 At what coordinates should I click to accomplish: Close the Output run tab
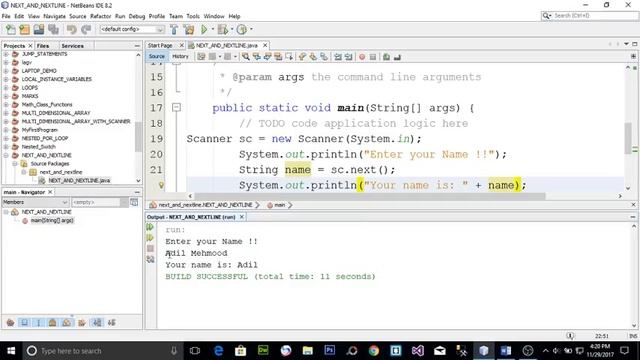(x=242, y=217)
